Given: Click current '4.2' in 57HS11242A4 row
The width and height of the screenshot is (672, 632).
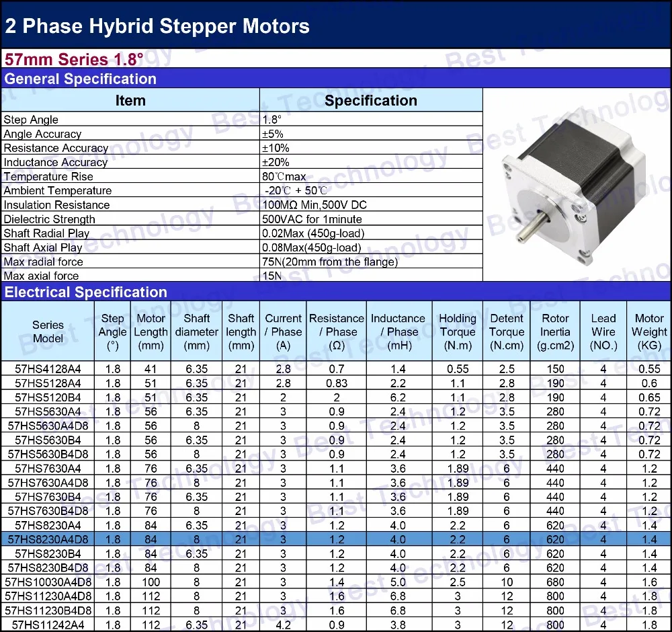Looking at the screenshot, I should coord(284,625).
